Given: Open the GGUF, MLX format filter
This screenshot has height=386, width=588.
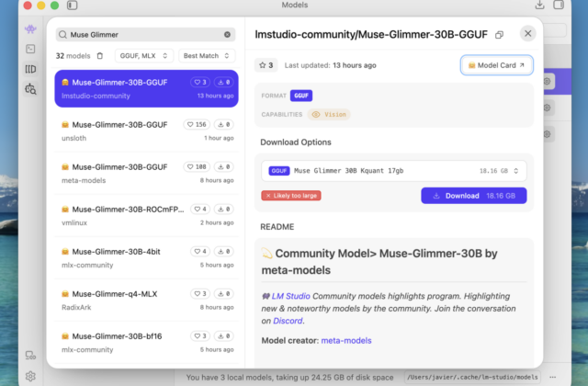Looking at the screenshot, I should point(143,56).
